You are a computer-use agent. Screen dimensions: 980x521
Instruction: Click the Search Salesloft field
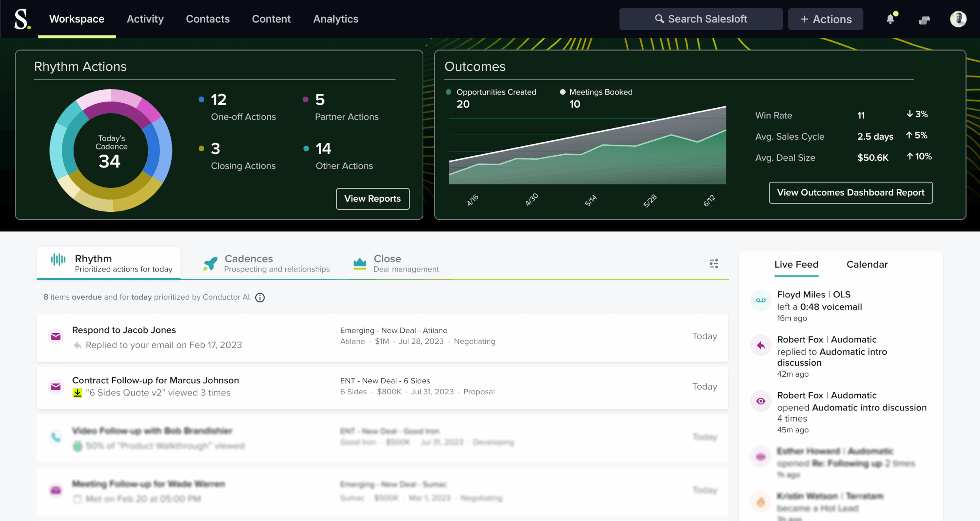(701, 18)
